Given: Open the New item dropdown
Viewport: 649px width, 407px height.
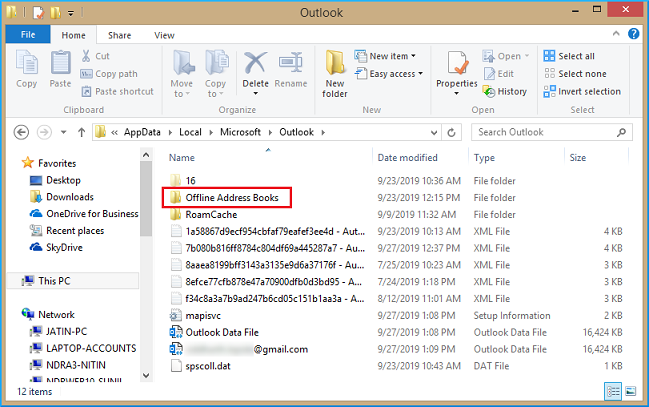Looking at the screenshot, I should 385,56.
